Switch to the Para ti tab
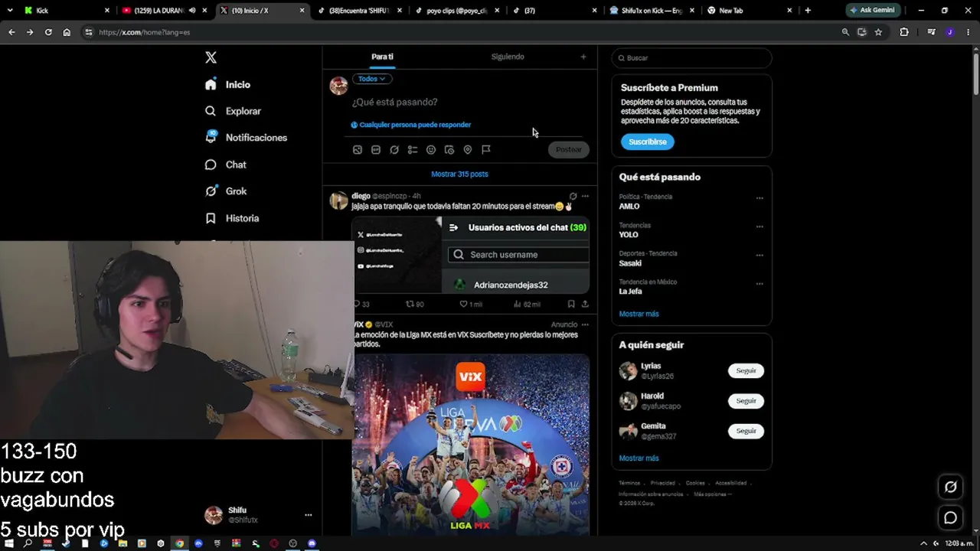The height and width of the screenshot is (551, 980). coord(382,57)
